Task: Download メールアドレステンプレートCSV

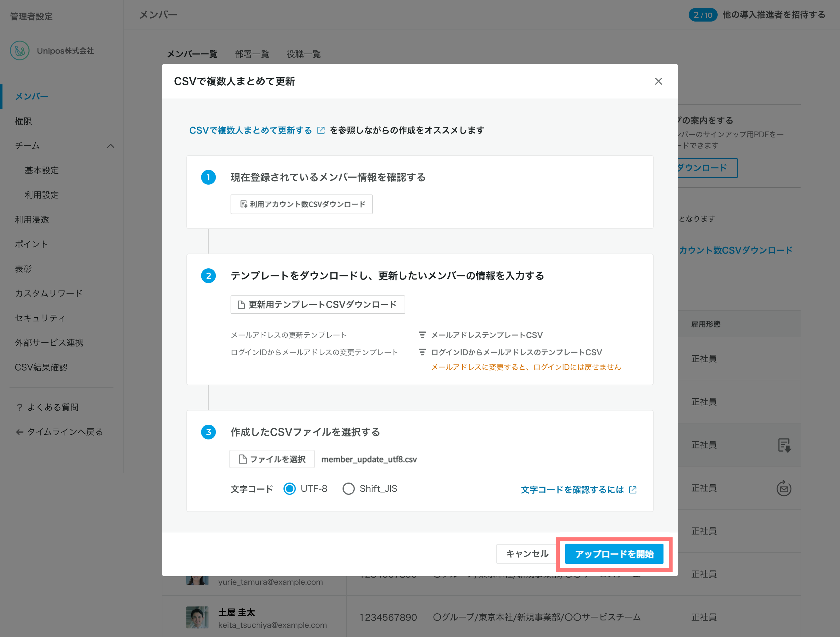Action: point(487,335)
